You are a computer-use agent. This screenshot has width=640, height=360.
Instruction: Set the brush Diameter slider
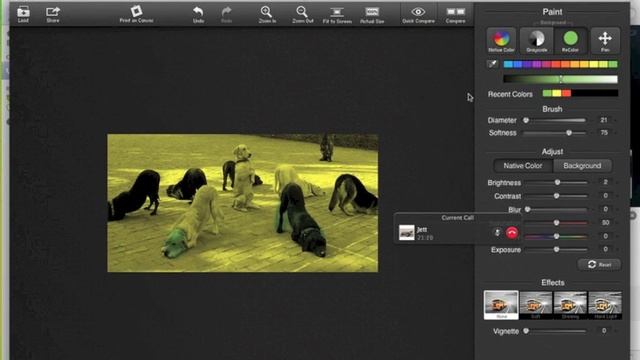pos(555,120)
